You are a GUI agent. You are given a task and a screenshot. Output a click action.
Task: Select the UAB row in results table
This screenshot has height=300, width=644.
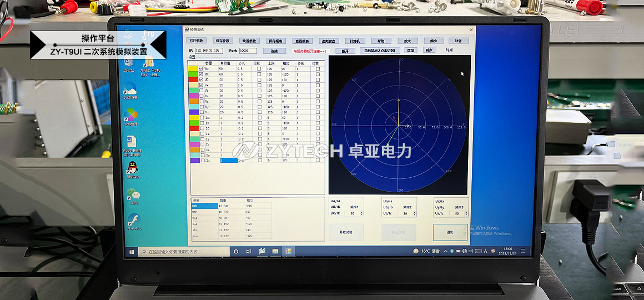pyautogui.click(x=232, y=206)
